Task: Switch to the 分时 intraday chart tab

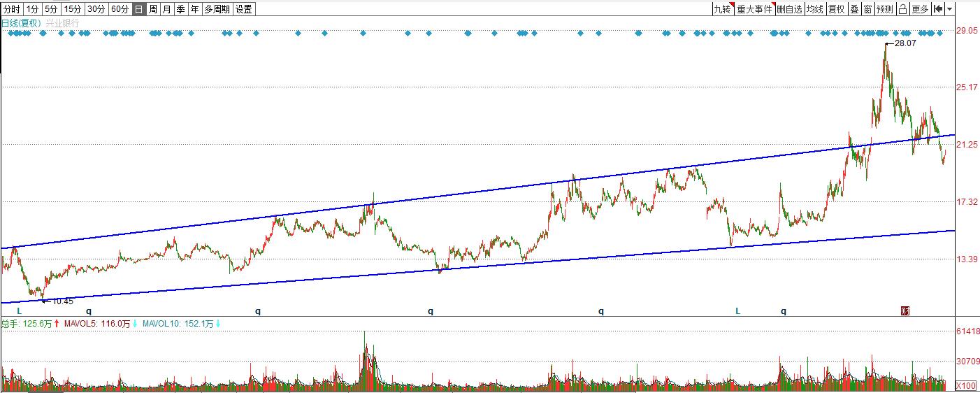Action: [x=12, y=9]
